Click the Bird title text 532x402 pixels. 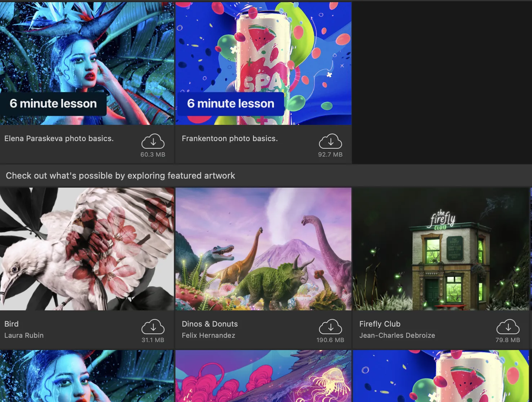(12, 324)
